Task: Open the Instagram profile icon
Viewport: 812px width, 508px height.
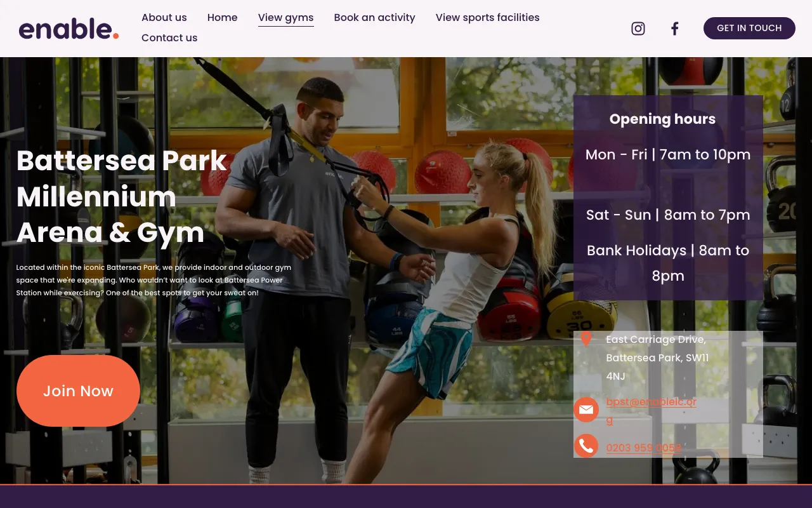Action: (x=638, y=29)
